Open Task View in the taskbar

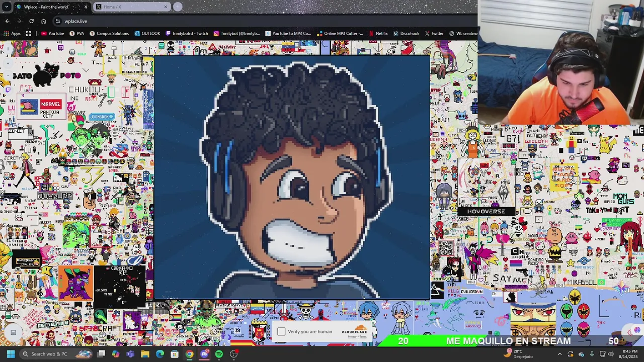point(101,354)
